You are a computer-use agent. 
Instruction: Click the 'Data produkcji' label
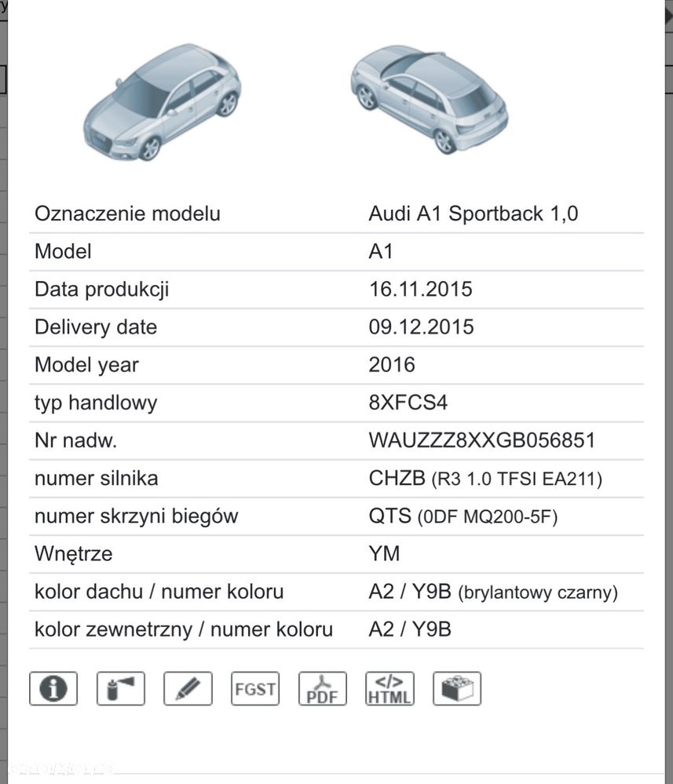coord(101,289)
